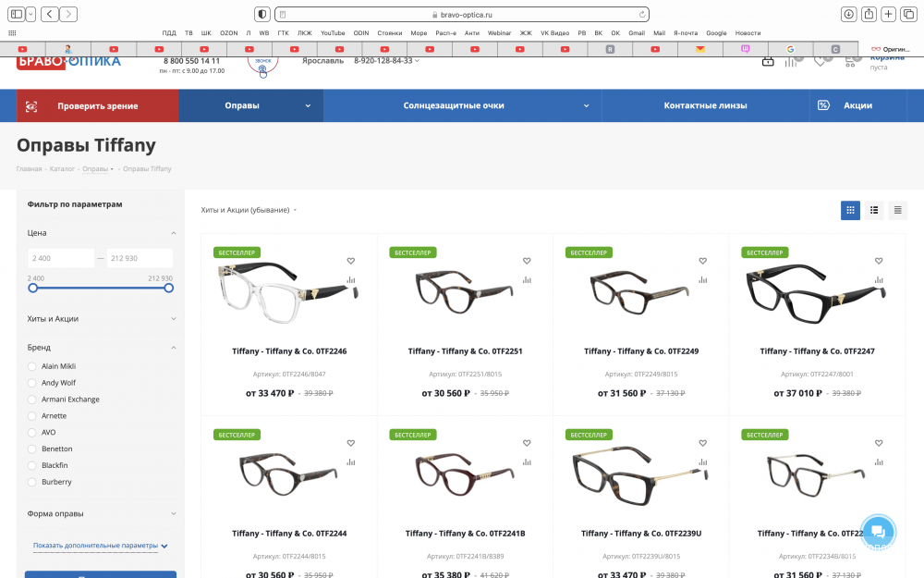Favorite the 0TF2251 frame with heart
The height and width of the screenshot is (578, 924).
tap(527, 261)
